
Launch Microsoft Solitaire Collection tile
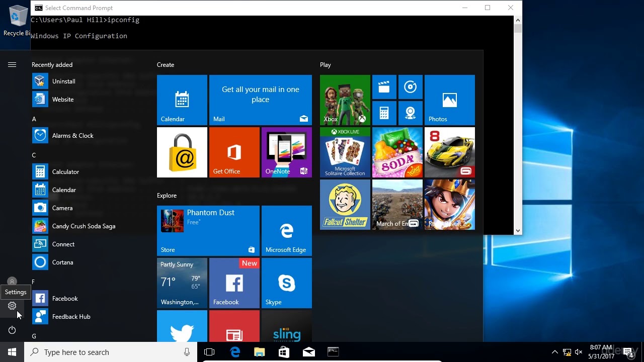click(345, 152)
